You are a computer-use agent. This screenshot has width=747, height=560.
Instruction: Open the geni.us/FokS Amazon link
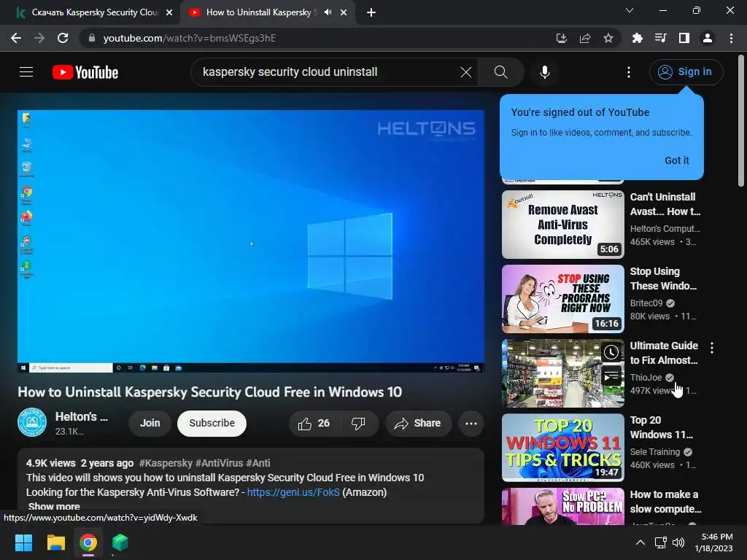coord(293,492)
